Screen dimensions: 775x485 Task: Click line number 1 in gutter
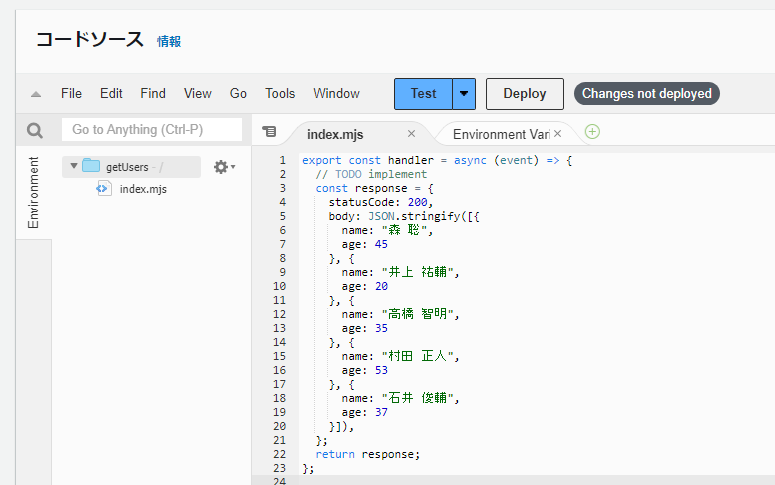point(282,160)
